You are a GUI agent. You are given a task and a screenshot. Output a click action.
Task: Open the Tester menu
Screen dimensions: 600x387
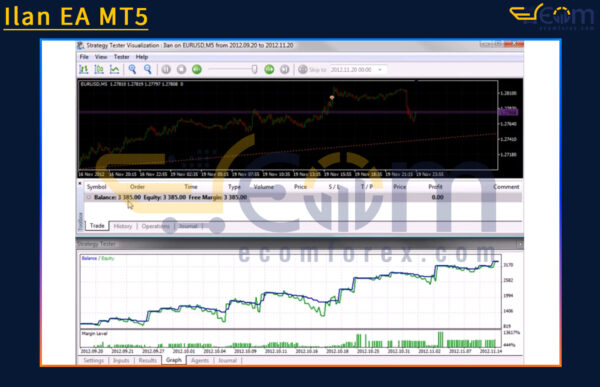(x=122, y=57)
